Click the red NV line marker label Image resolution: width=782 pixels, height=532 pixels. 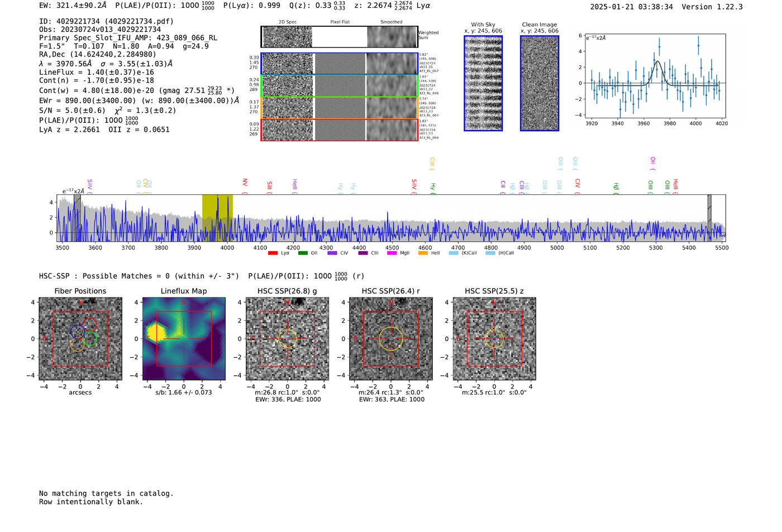pyautogui.click(x=245, y=186)
